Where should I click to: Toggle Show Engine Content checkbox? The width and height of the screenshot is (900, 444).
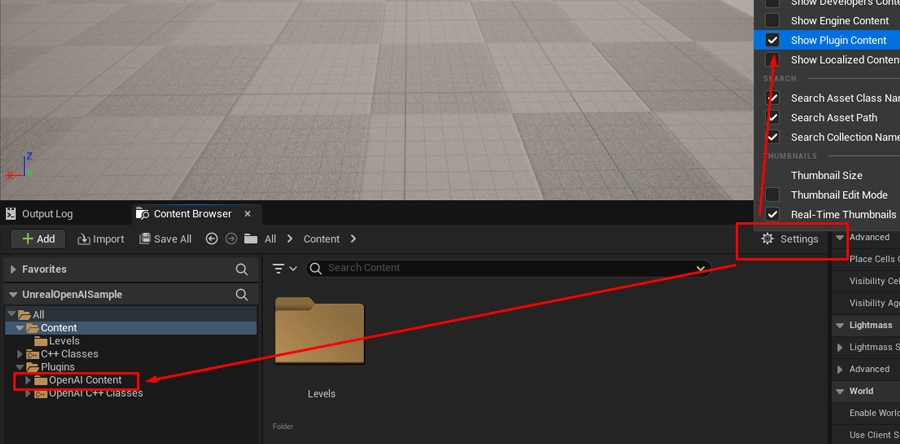tap(773, 21)
